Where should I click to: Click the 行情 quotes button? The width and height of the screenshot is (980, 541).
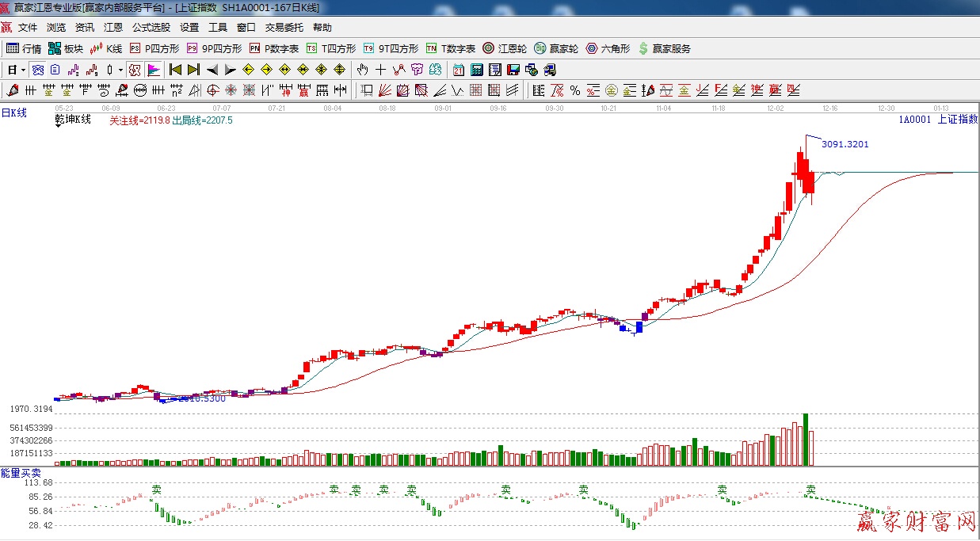click(24, 48)
